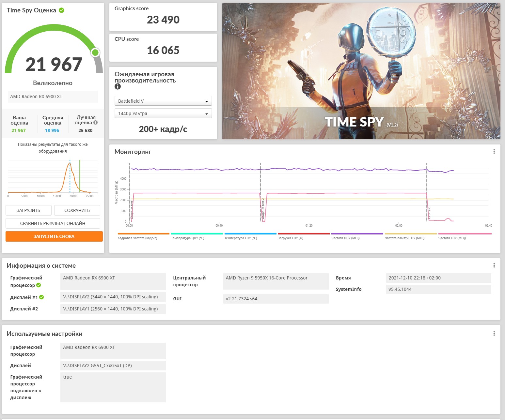Click the Graphics test 1 marker in the monitoring chart
This screenshot has height=420, width=505.
(x=132, y=209)
